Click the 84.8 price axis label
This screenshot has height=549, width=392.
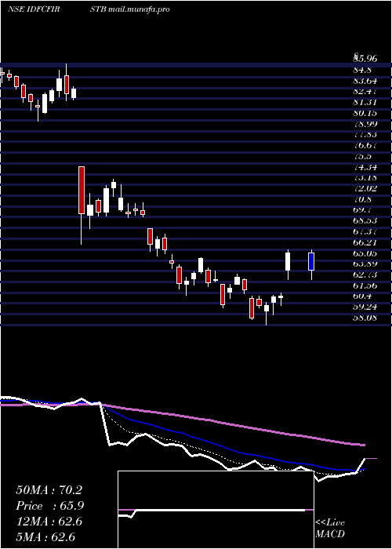point(361,70)
